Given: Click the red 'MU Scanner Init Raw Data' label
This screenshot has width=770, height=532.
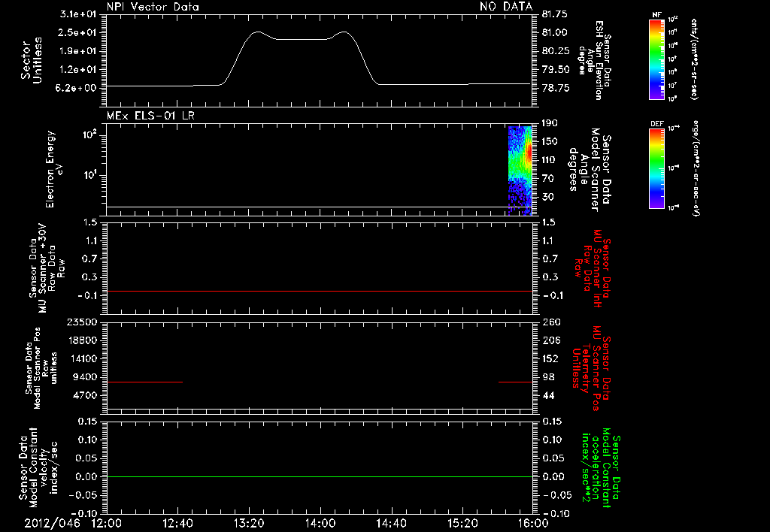Looking at the screenshot, I should click(x=593, y=268).
